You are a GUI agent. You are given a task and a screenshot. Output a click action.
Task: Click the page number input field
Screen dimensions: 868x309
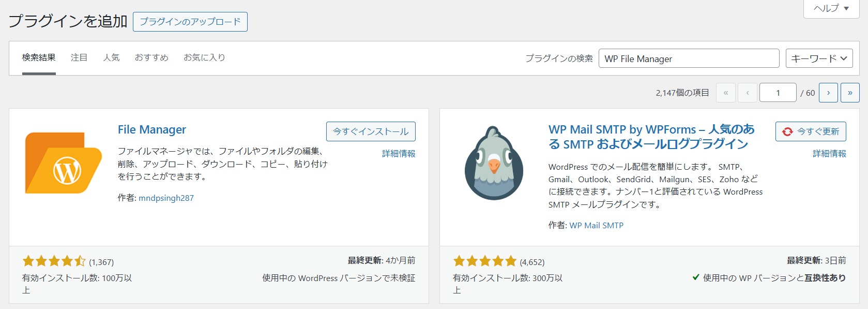pos(778,92)
